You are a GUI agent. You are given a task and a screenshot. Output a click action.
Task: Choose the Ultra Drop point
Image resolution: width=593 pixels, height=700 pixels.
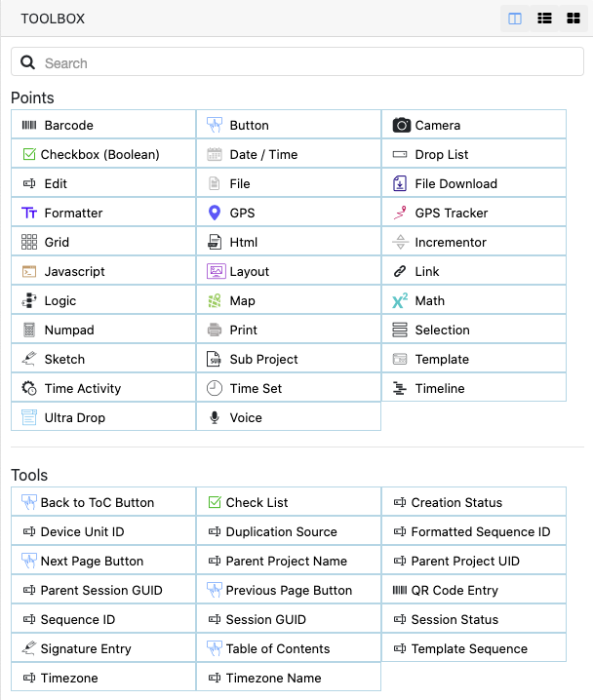click(x=74, y=417)
